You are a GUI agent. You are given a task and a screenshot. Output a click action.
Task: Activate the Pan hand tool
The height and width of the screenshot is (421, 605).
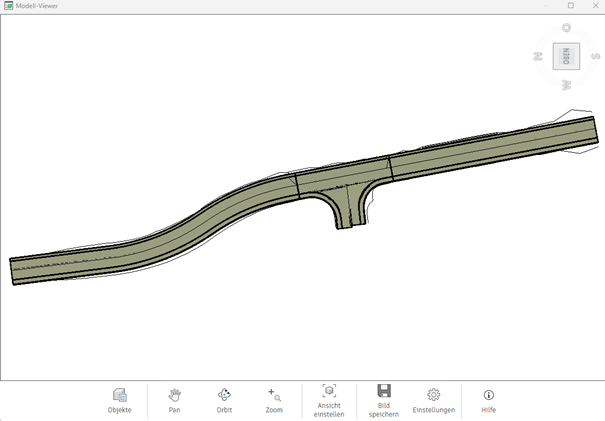click(x=174, y=400)
